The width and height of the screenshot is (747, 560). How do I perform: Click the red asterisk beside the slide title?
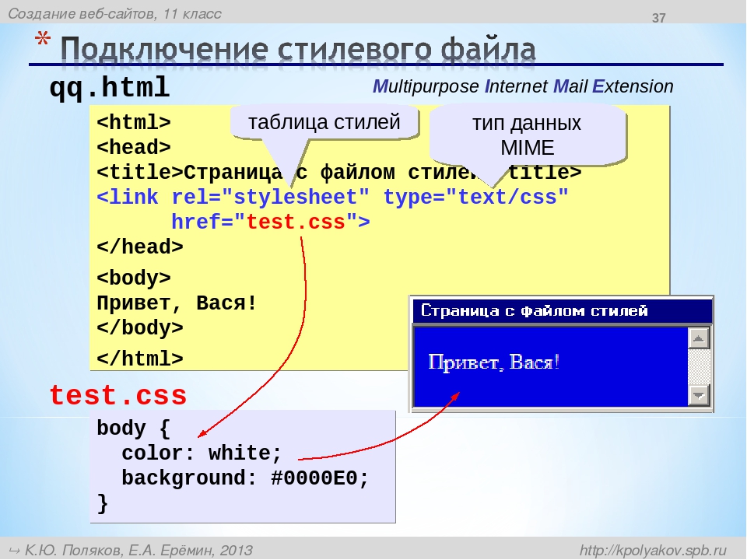tap(42, 40)
